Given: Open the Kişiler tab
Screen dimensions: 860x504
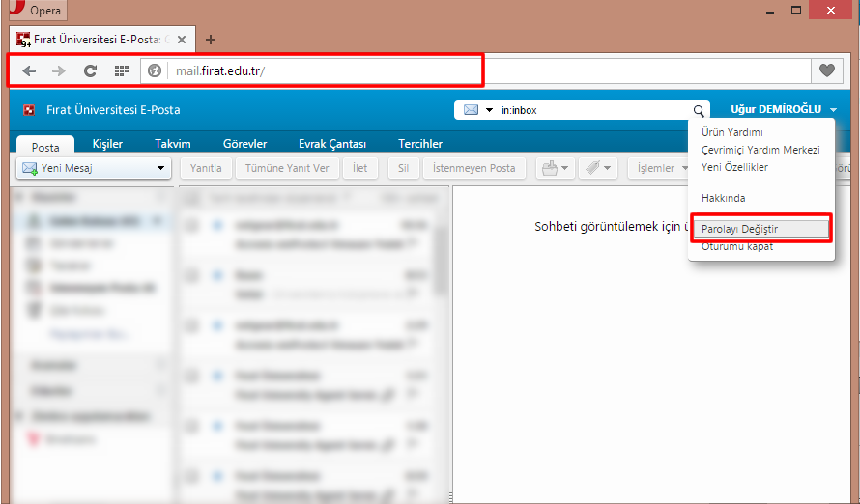Looking at the screenshot, I should [107, 144].
